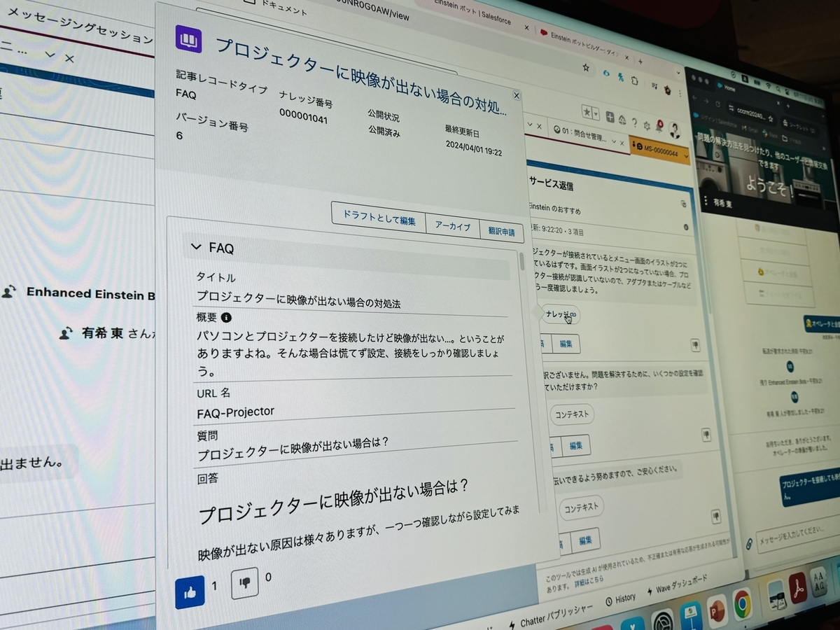
Task: Click info icon by 3 項目 line
Action: [x=685, y=227]
